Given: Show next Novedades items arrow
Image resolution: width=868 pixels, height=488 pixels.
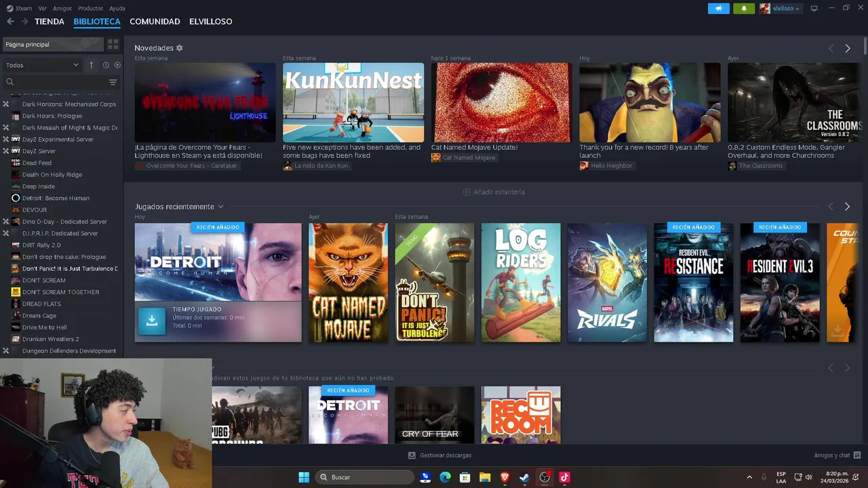Looking at the screenshot, I should pos(847,48).
